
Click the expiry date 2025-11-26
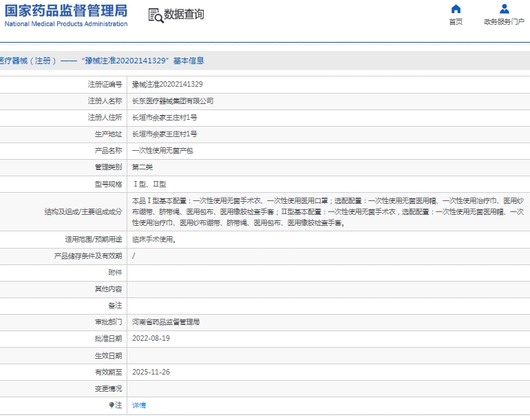point(151,372)
